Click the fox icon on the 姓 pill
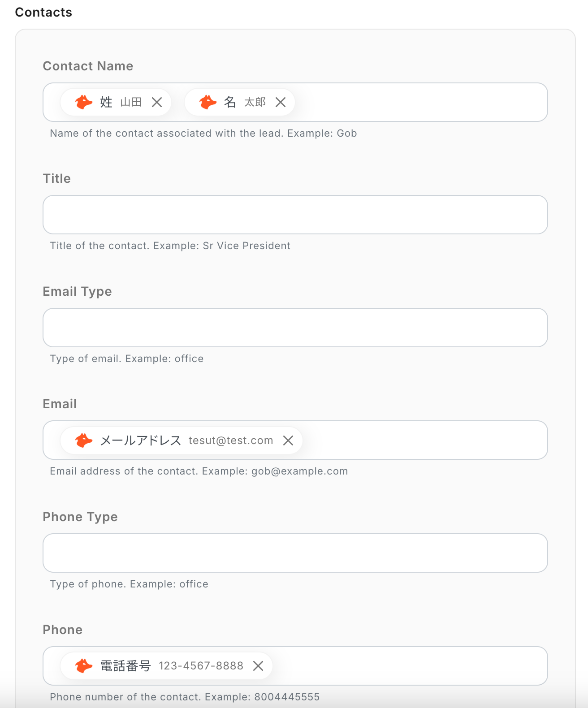588x708 pixels. 83,102
